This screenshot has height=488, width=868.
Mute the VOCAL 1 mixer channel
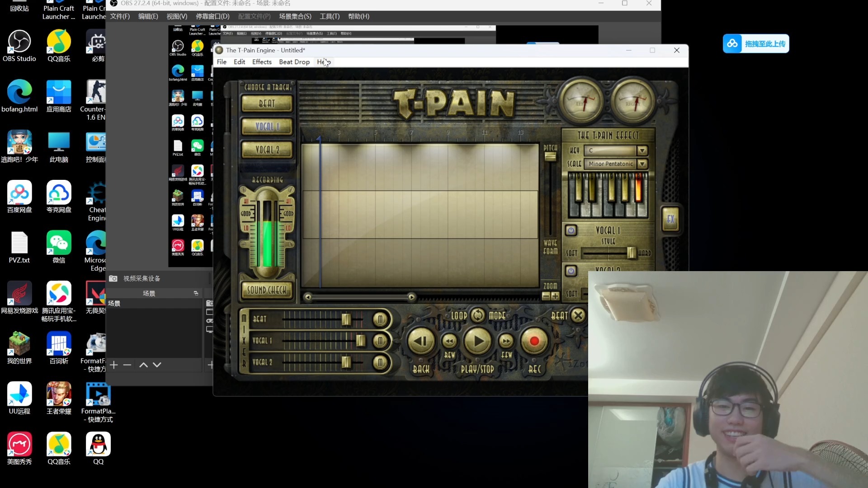pos(380,341)
